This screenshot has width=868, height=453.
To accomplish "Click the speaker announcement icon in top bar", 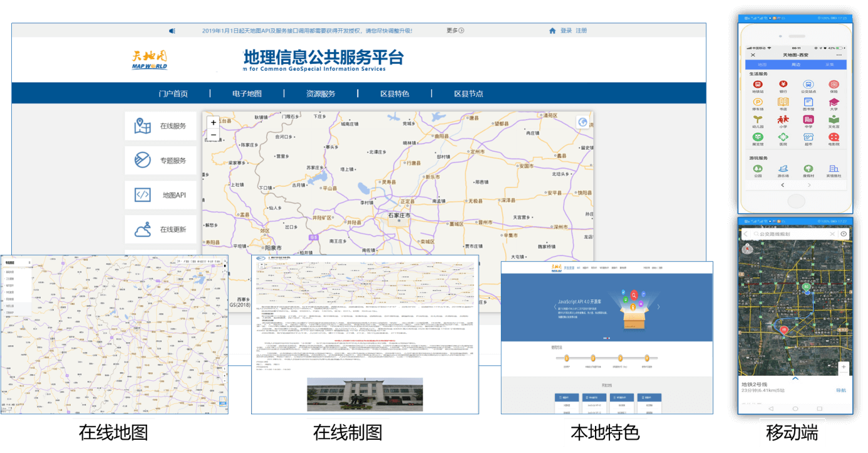I will coord(172,31).
